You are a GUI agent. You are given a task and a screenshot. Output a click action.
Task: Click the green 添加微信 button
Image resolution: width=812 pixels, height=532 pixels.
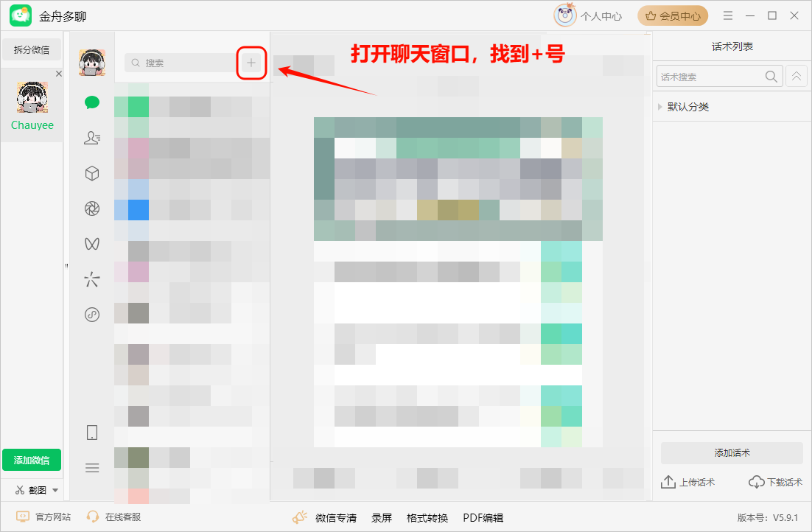(x=32, y=460)
